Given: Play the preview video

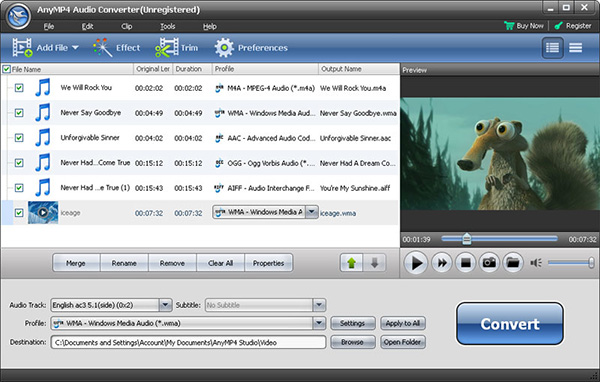Looking at the screenshot, I should 416,263.
